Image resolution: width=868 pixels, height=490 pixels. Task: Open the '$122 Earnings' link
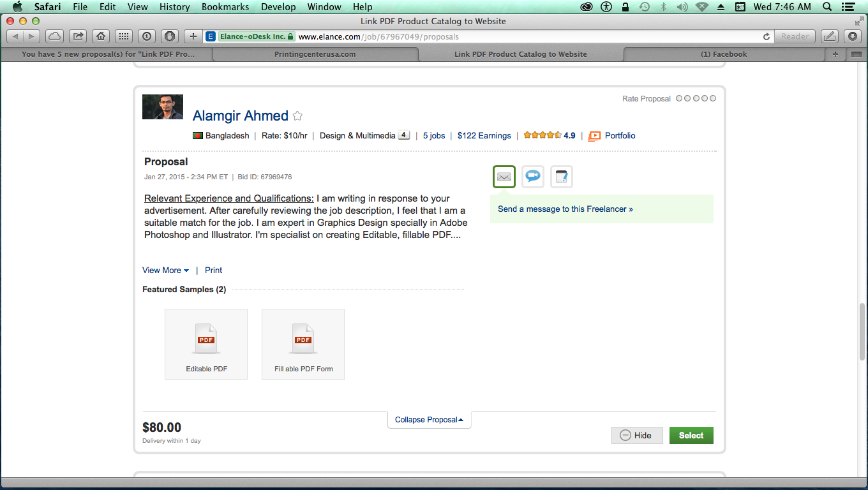tap(484, 136)
